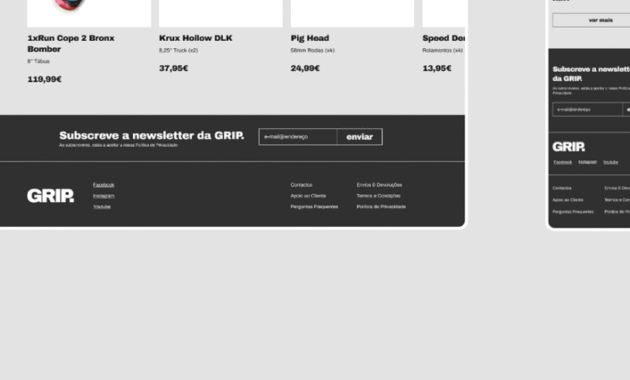Focus the e-mail field in the desktop footer

point(298,137)
